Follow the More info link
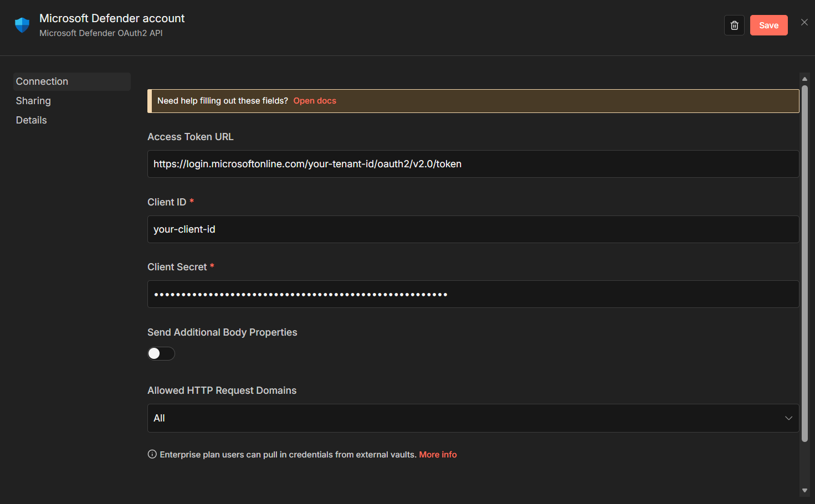Viewport: 815px width, 504px height. point(438,455)
